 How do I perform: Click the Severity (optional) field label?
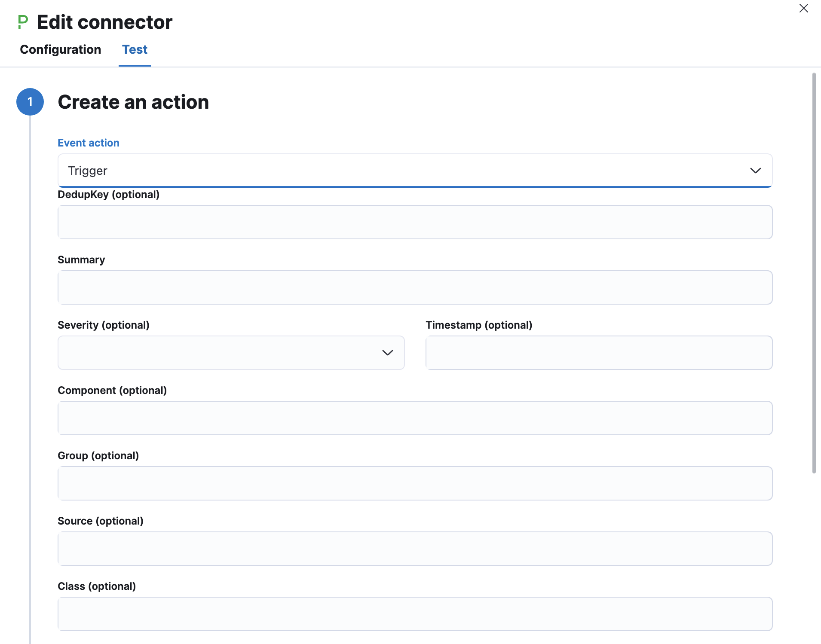tap(103, 325)
